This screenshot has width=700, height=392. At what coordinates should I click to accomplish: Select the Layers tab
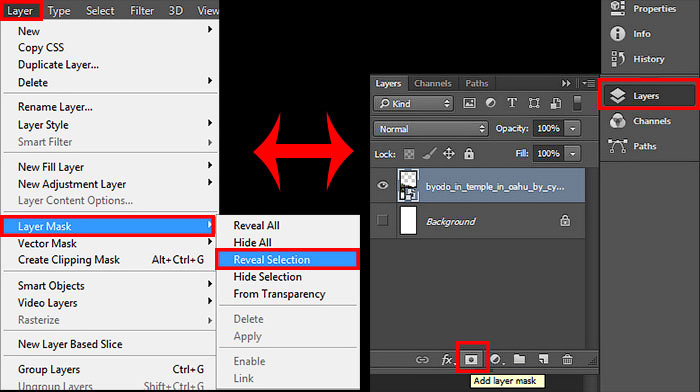pyautogui.click(x=388, y=83)
